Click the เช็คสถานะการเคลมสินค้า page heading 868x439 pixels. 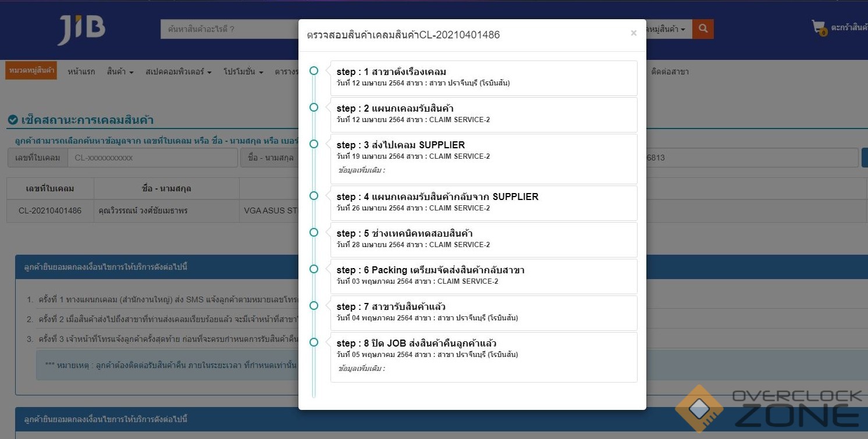click(87, 120)
